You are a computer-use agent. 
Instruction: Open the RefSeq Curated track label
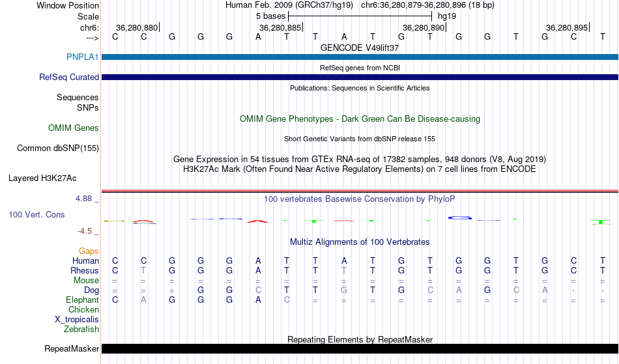(x=69, y=77)
